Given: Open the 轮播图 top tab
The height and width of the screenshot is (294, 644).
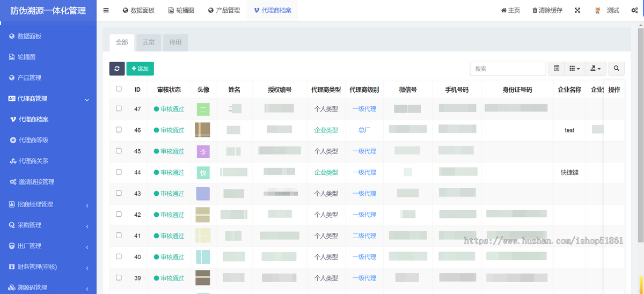Looking at the screenshot, I should (x=181, y=10).
